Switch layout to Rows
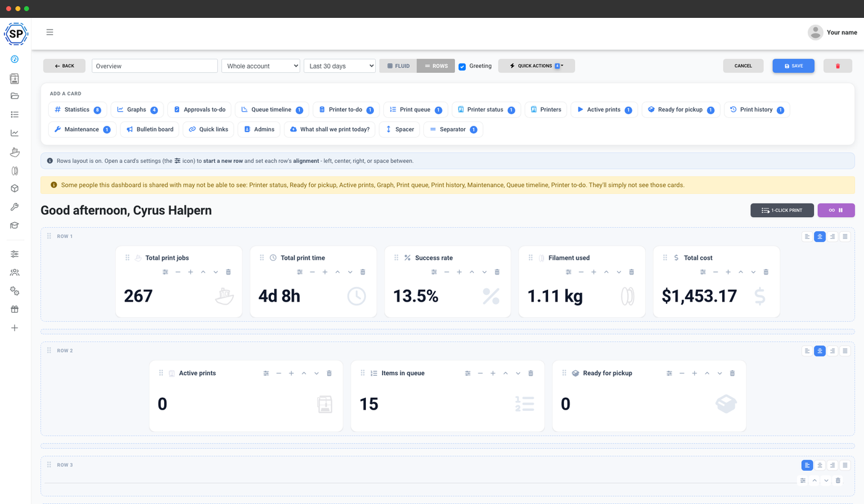This screenshot has width=864, height=504. (x=436, y=66)
